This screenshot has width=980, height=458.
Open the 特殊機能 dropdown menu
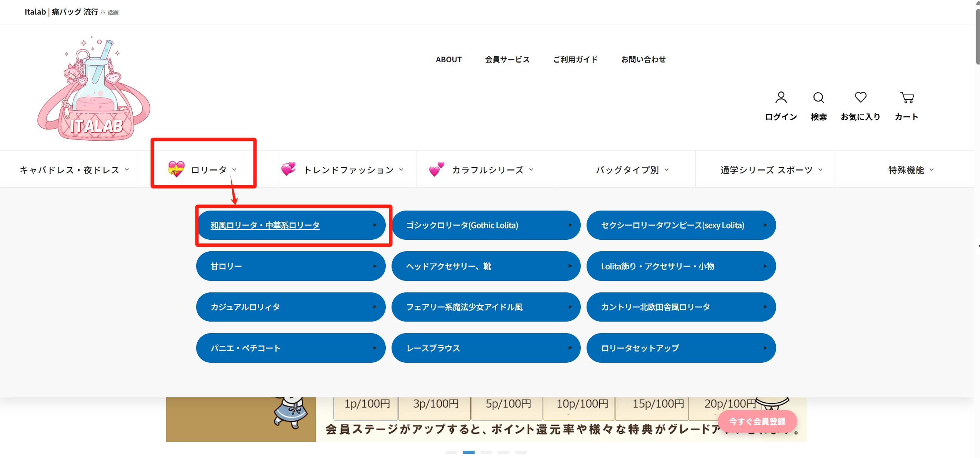point(910,169)
